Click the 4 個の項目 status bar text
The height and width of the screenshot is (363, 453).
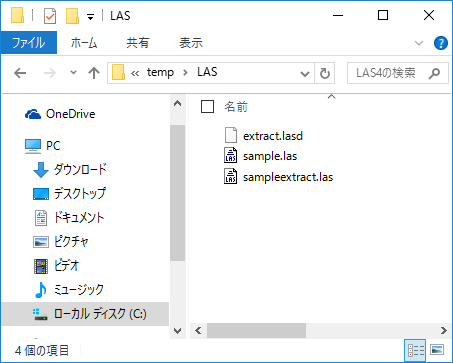point(42,351)
